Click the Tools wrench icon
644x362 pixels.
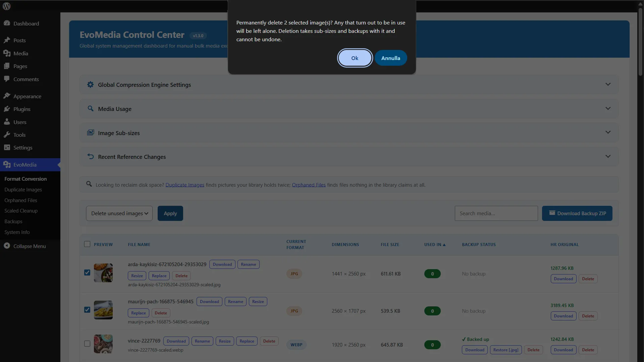tap(7, 134)
